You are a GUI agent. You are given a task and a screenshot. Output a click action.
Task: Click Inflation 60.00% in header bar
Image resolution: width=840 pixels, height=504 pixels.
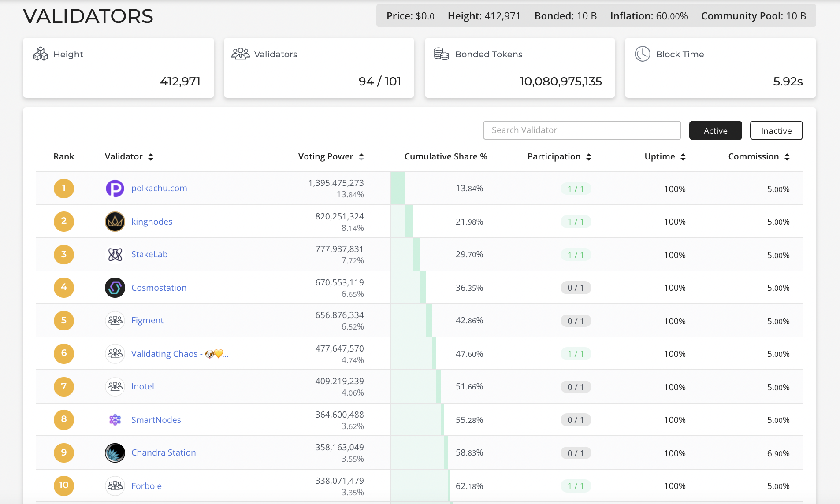[649, 16]
